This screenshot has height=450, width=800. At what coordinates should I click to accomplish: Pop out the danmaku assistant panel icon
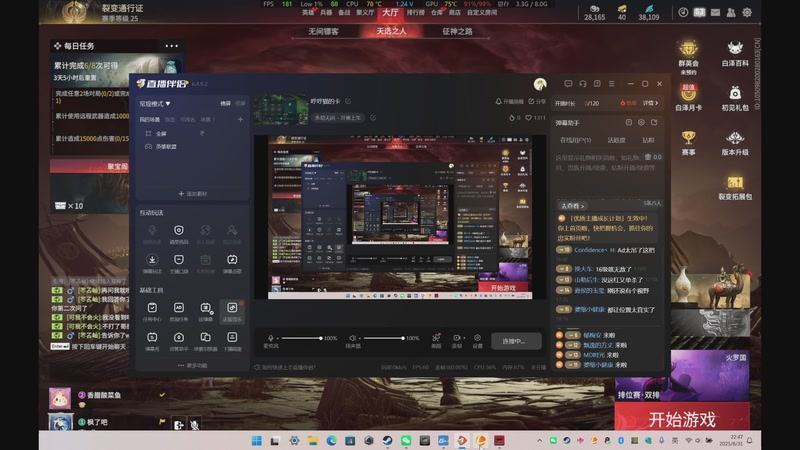pyautogui.click(x=654, y=122)
